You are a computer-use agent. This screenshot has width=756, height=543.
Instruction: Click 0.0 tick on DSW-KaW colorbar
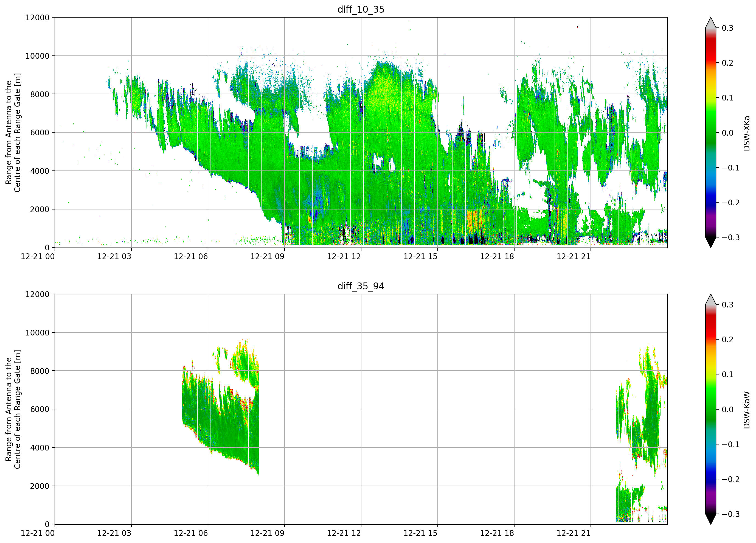click(728, 410)
